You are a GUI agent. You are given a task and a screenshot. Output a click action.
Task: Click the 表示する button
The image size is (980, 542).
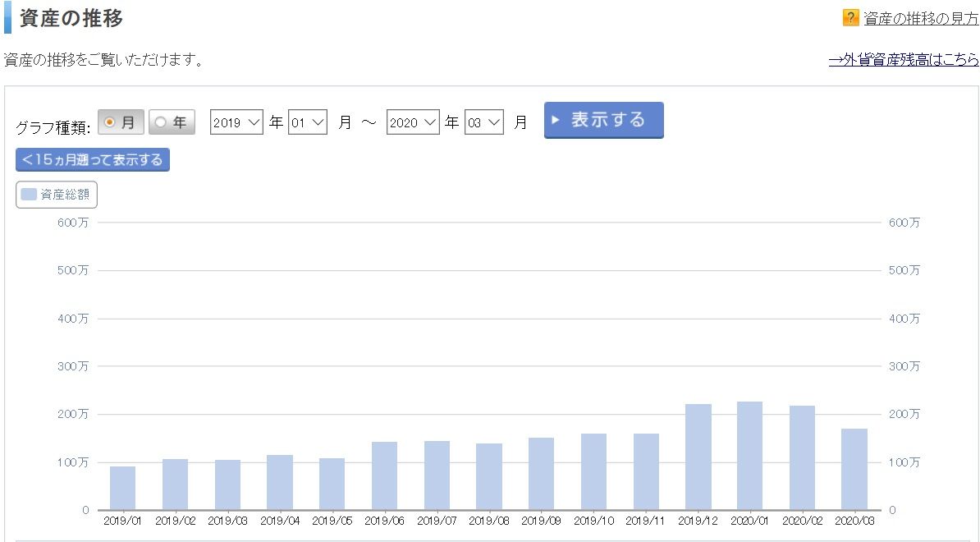tap(603, 120)
